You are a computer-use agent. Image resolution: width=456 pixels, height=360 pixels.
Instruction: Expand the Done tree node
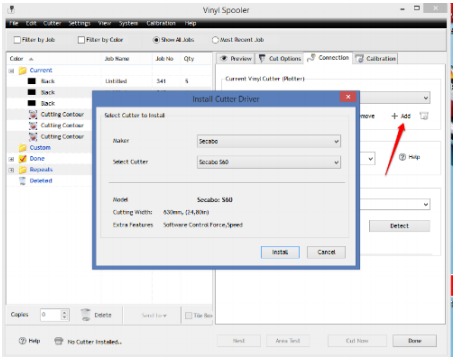click(x=11, y=159)
